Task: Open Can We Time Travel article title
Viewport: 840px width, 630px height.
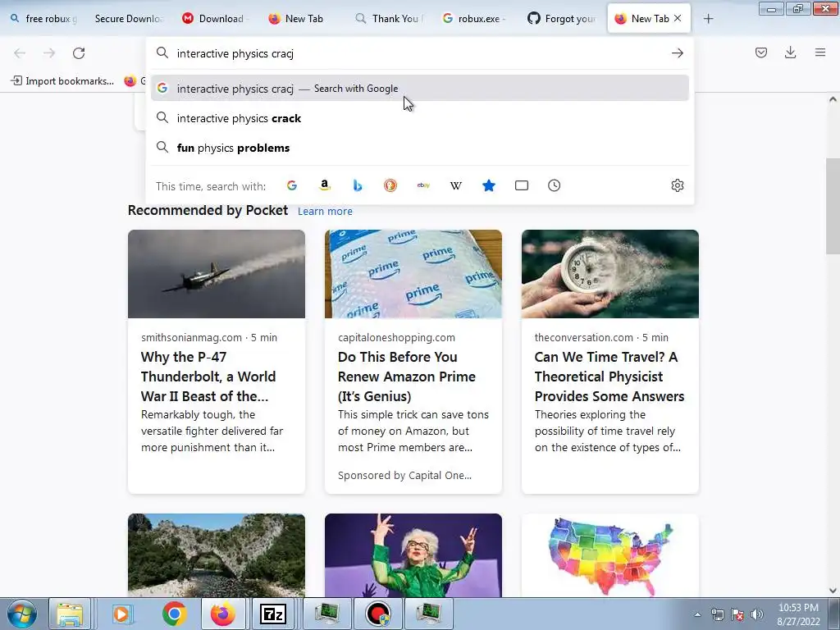Action: coord(609,377)
